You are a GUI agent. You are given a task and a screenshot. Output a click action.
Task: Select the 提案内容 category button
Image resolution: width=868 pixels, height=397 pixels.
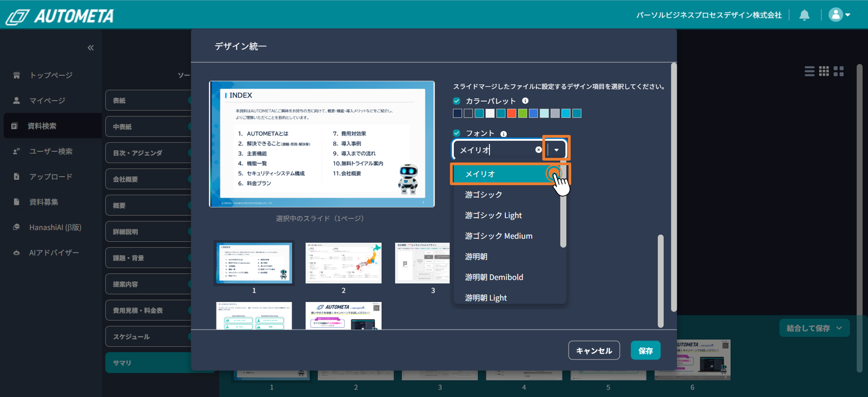click(x=148, y=284)
